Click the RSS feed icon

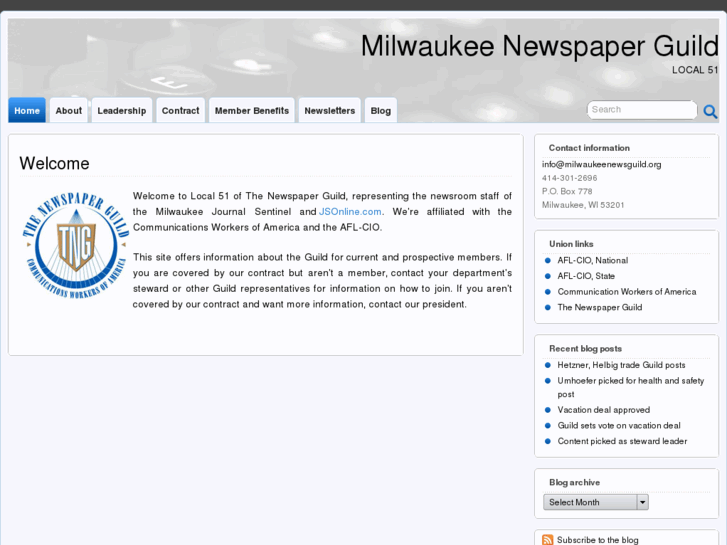(x=547, y=539)
